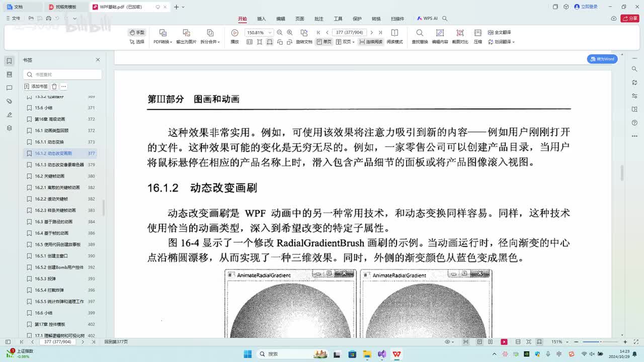Click 全文翻译 full text translation
Screen dimensions: 644x362
(499, 32)
